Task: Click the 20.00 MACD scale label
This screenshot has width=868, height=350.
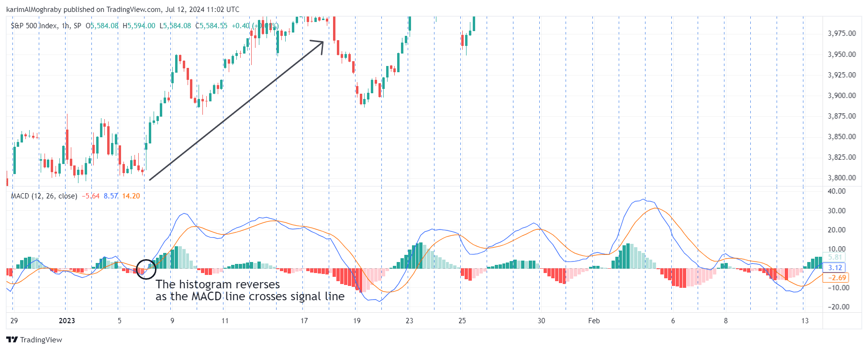Action: [x=837, y=230]
